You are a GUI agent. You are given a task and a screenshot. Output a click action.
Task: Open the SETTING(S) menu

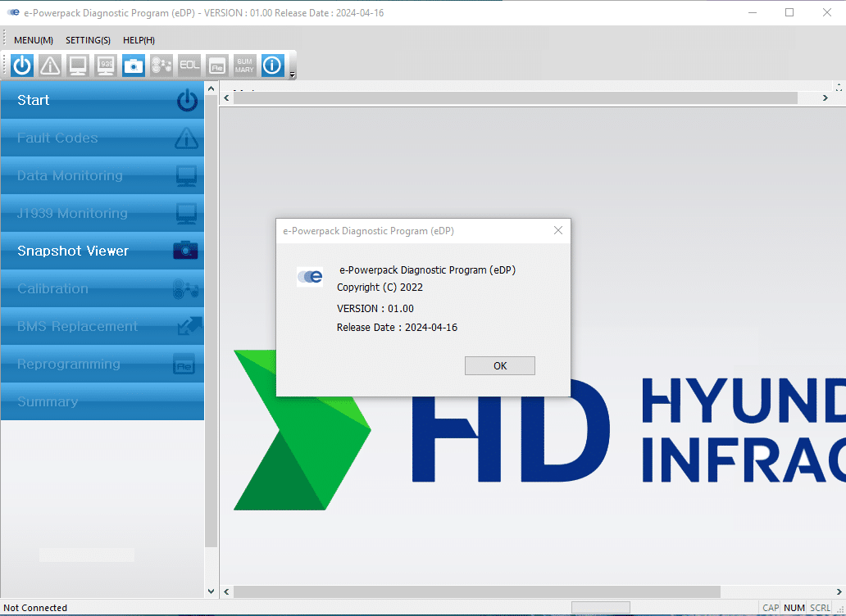(88, 40)
